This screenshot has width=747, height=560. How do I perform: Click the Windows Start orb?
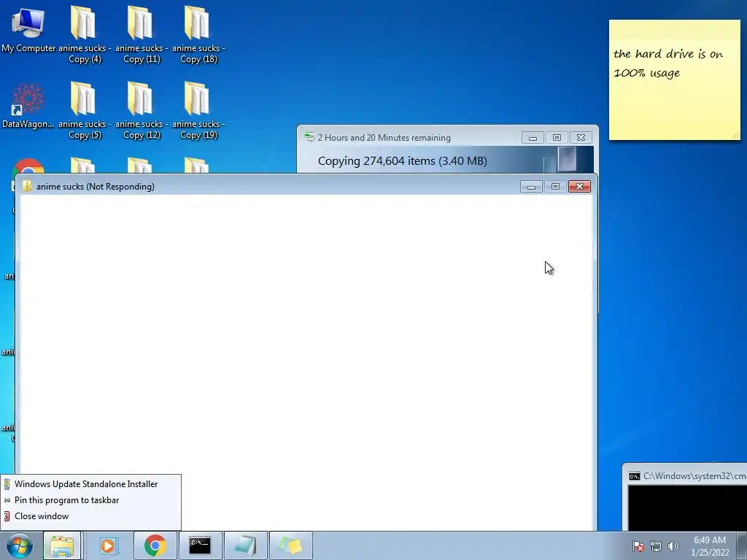click(x=20, y=545)
